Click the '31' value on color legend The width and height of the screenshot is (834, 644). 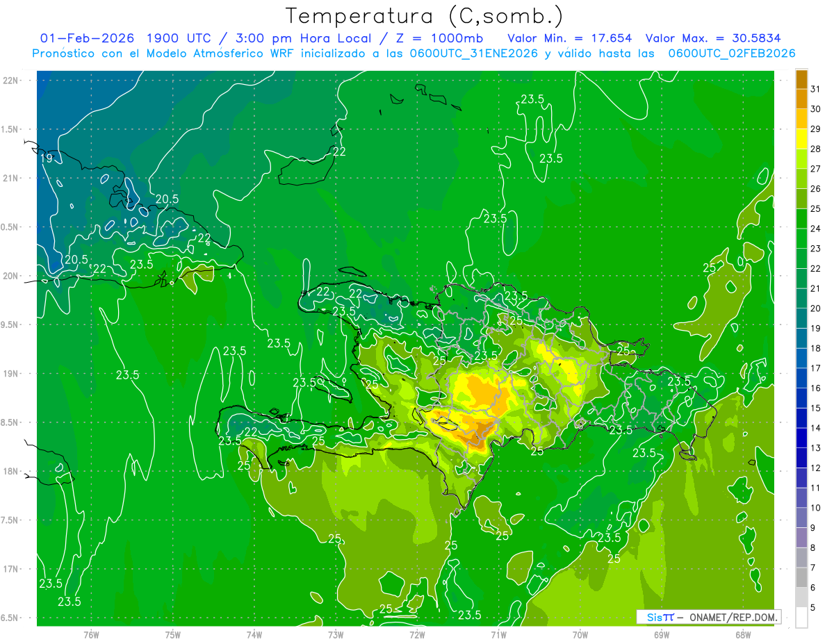816,89
